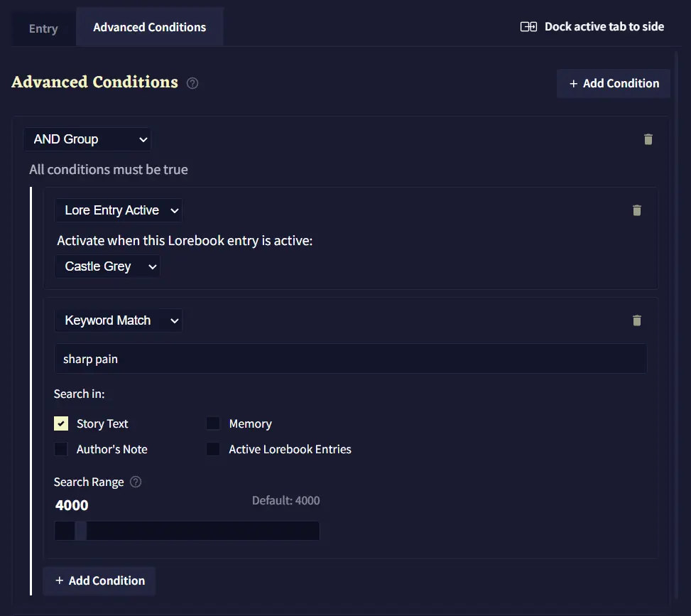The width and height of the screenshot is (691, 616).
Task: Show Search Range help tooltip icon
Action: point(136,482)
